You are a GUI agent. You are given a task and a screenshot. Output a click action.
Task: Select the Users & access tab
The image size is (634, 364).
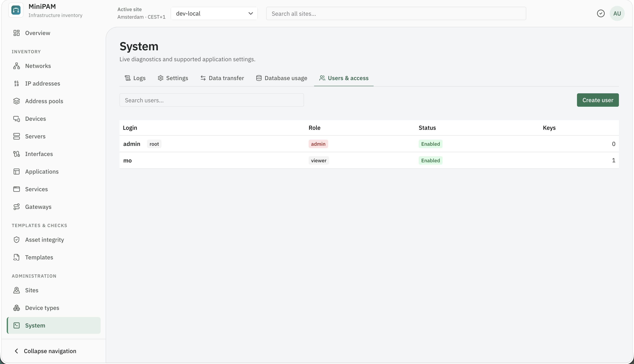344,78
